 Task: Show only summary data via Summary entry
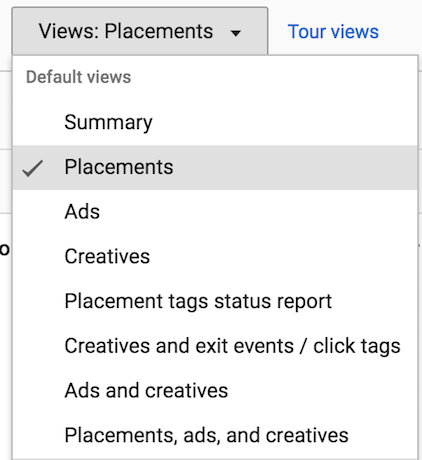click(215, 123)
